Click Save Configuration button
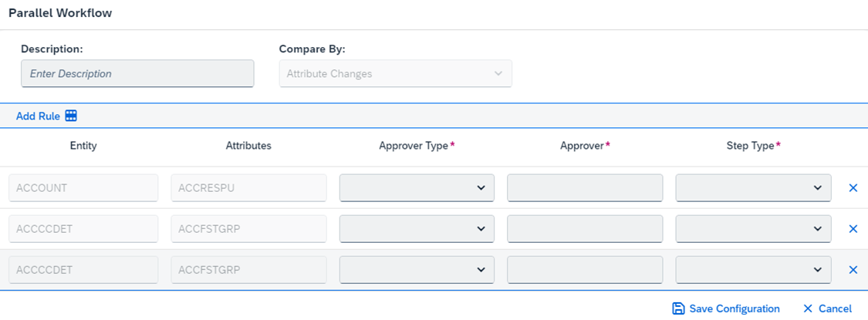 pyautogui.click(x=726, y=308)
